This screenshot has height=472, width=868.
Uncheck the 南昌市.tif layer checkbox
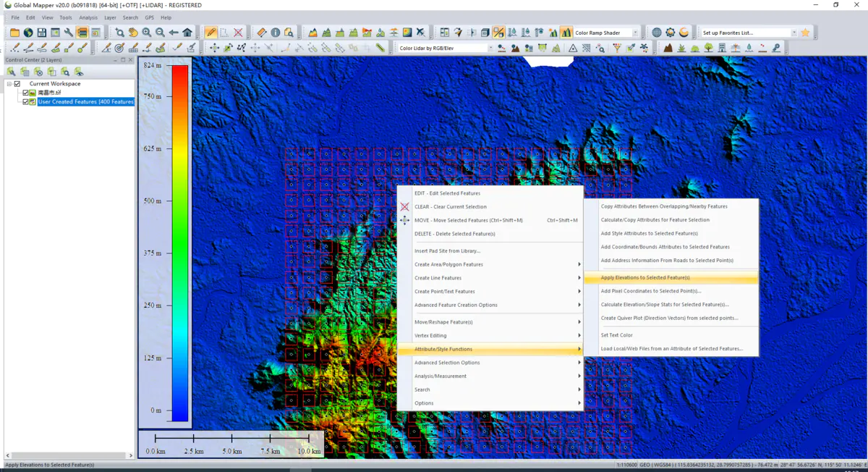pyautogui.click(x=25, y=93)
